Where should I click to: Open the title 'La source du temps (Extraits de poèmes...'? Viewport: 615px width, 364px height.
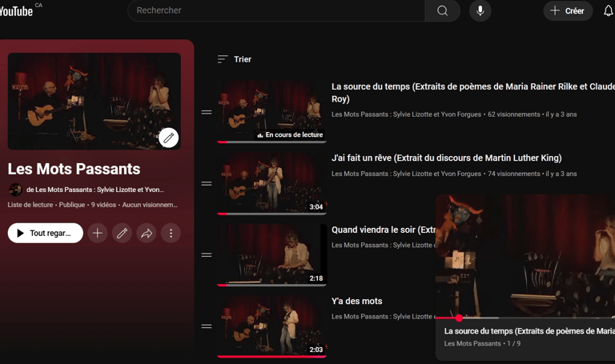click(x=472, y=93)
